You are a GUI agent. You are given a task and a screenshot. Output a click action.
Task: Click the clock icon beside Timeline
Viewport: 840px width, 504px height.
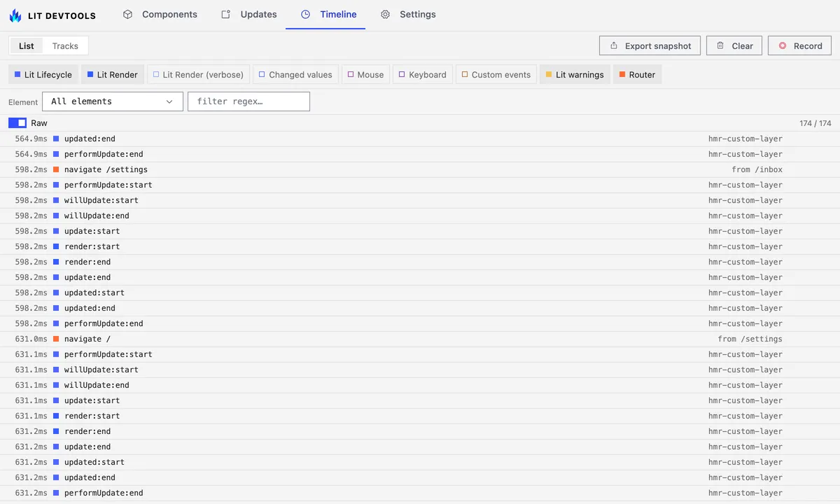(x=305, y=14)
